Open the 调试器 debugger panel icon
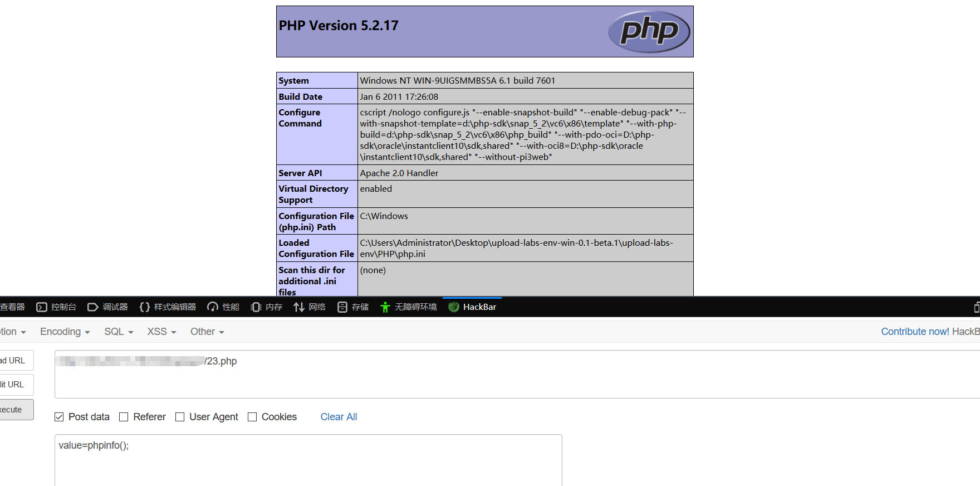The width and height of the screenshot is (980, 486). coord(93,307)
